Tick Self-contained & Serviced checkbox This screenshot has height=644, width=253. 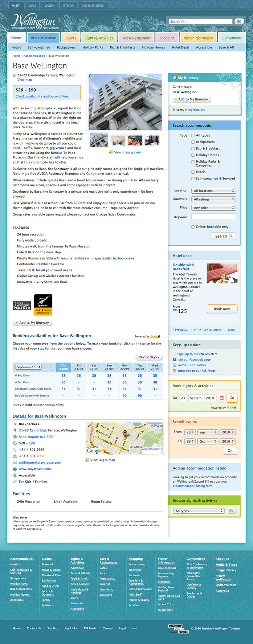pos(193,178)
